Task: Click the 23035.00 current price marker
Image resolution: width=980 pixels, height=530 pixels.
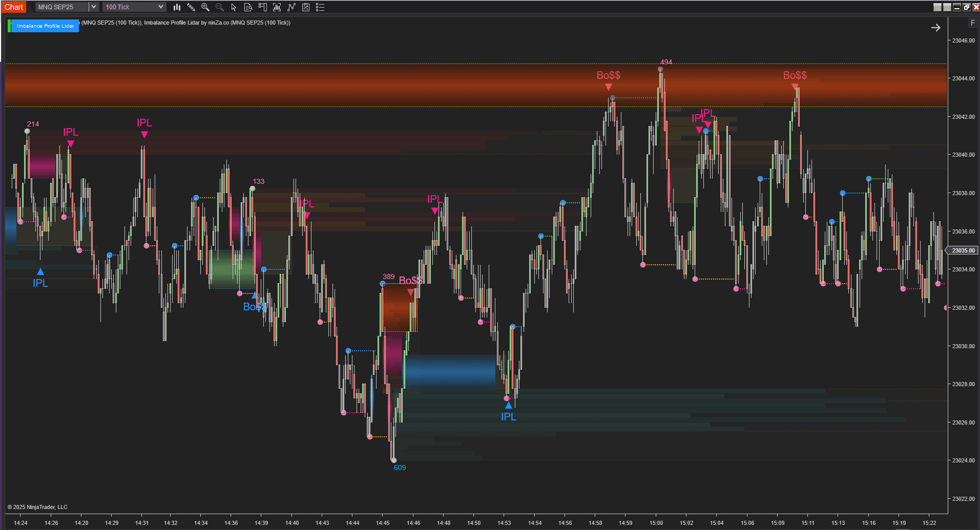Action: pos(963,250)
